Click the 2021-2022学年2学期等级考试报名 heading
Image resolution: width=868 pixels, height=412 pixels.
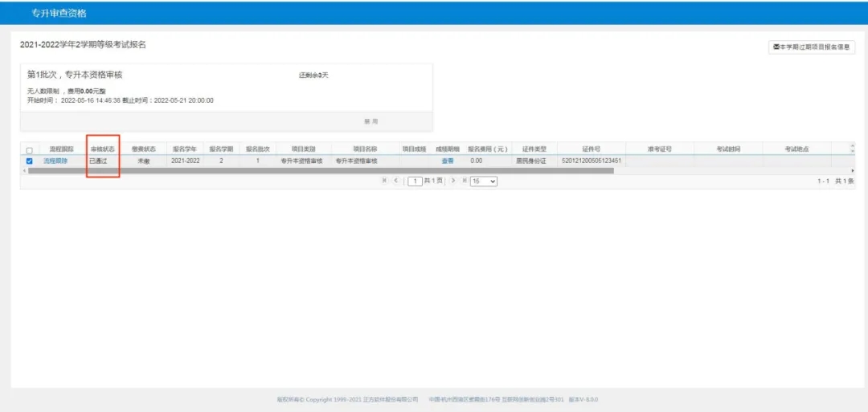83,45
